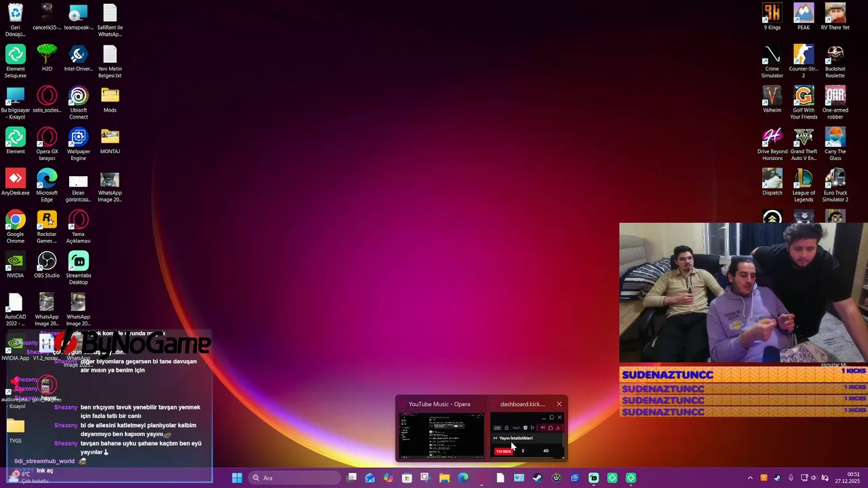Open the Streamlabs Desktop shortcut

[79, 268]
